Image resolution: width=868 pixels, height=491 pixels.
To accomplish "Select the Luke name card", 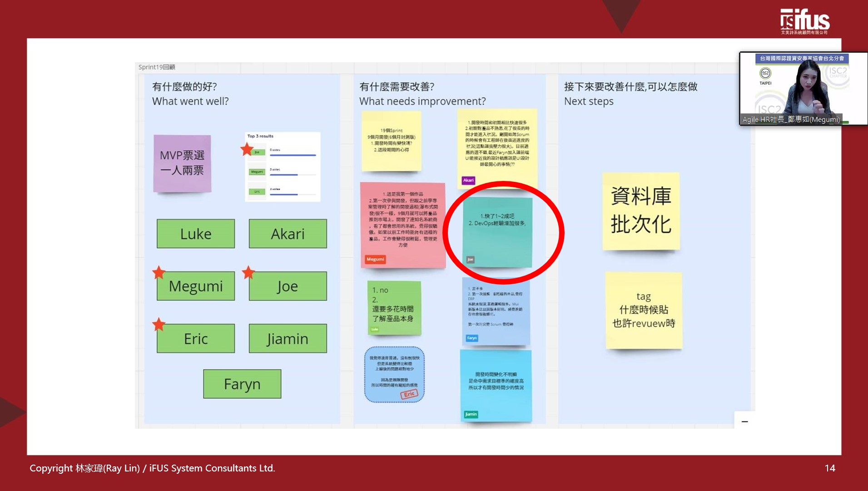I will (x=196, y=234).
